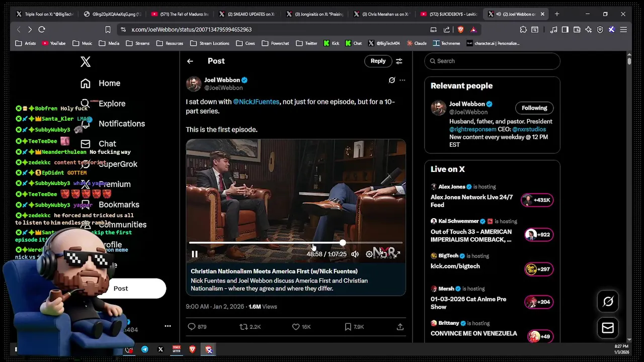Screen dimensions: 644x362
Task: Click the Telegram icon in the taskbar
Action: [144, 349]
